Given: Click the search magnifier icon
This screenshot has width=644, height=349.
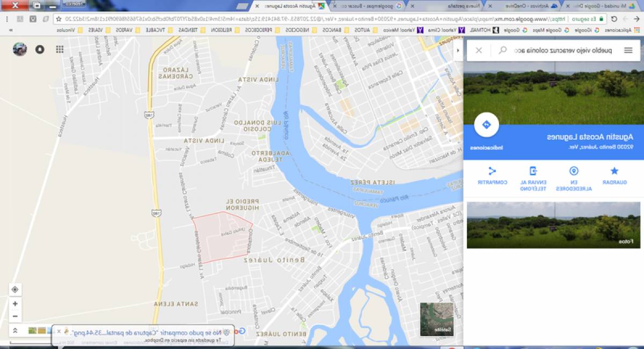Looking at the screenshot, I should tap(503, 50).
